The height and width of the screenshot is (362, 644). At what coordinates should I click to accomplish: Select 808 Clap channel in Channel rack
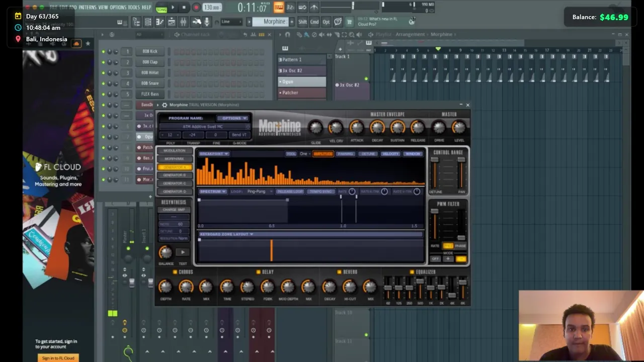click(x=150, y=62)
